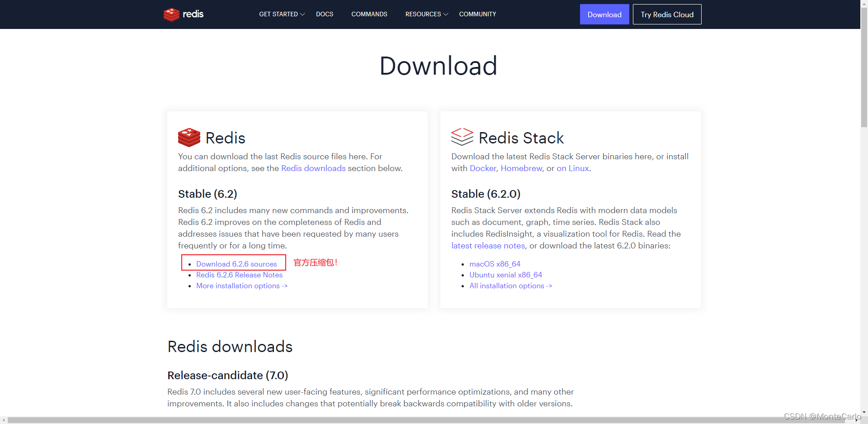868x424 pixels.
Task: Open the DOCS menu item
Action: [325, 14]
